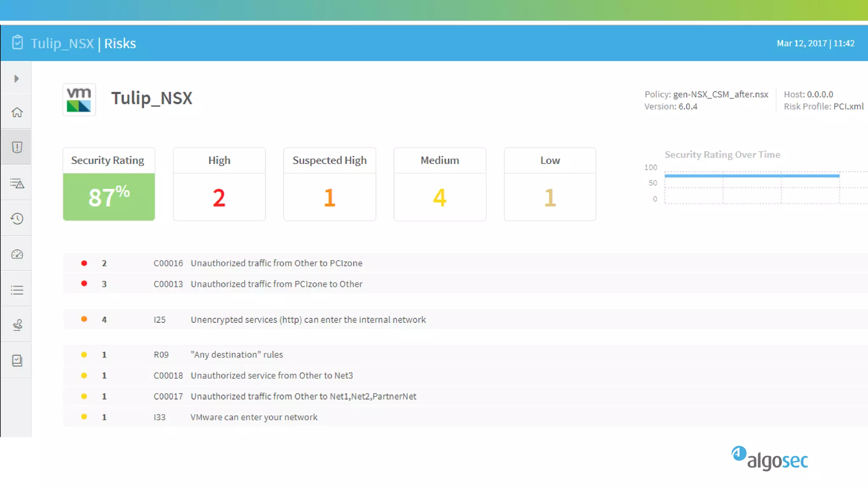Image resolution: width=868 pixels, height=488 pixels.
Task: Expand the left sidebar with arrow
Action: pyautogui.click(x=17, y=79)
